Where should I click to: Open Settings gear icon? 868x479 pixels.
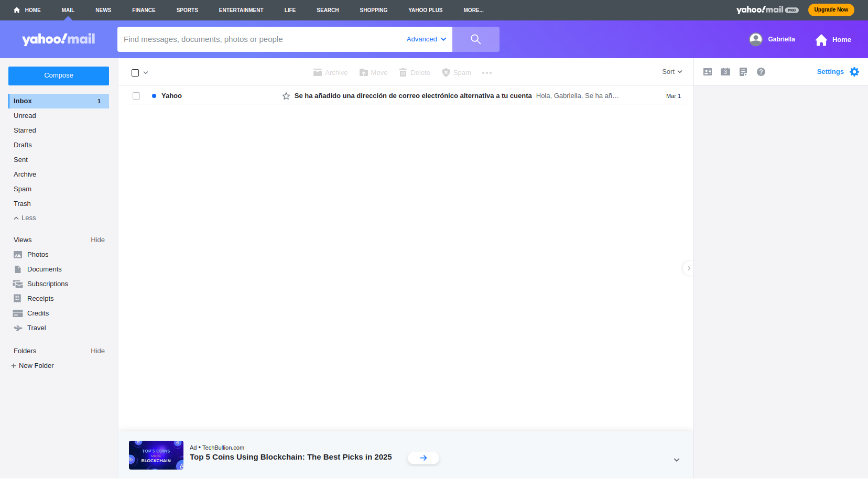854,72
